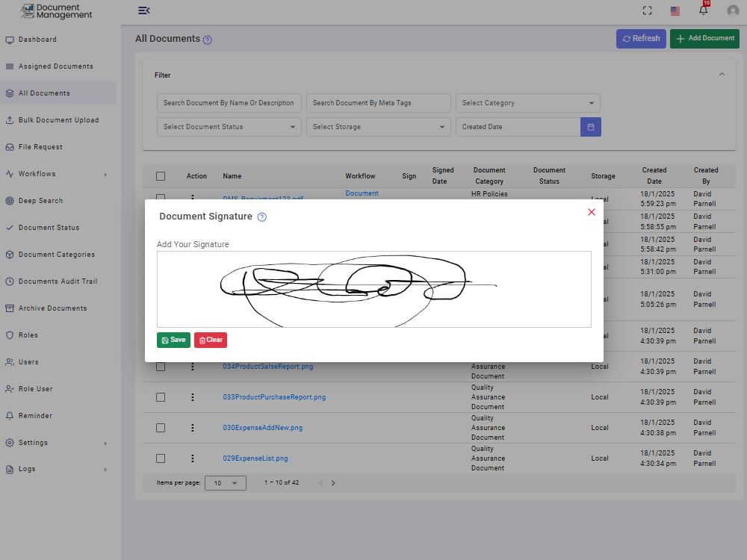
Task: Clear the signature pad
Action: (x=211, y=340)
